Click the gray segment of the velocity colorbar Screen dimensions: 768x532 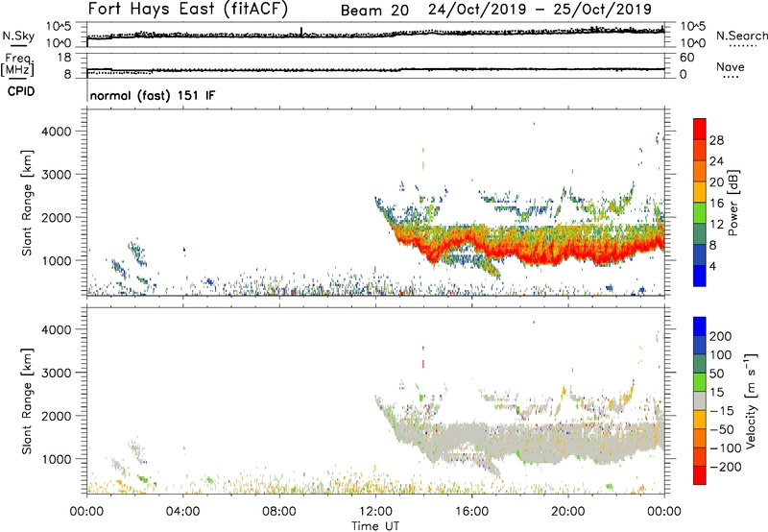point(700,400)
